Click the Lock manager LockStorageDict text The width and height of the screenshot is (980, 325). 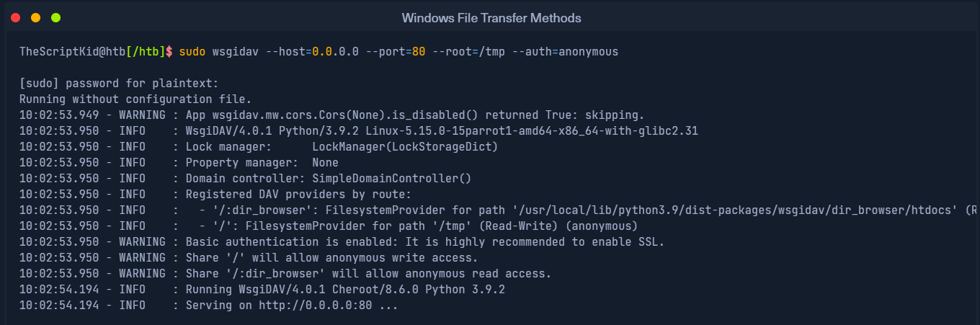pos(404,147)
